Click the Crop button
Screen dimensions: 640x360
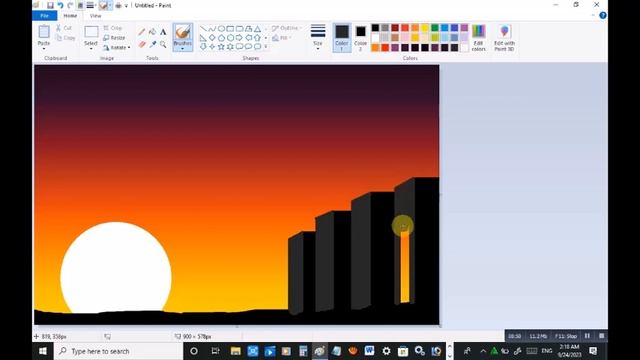pos(113,28)
